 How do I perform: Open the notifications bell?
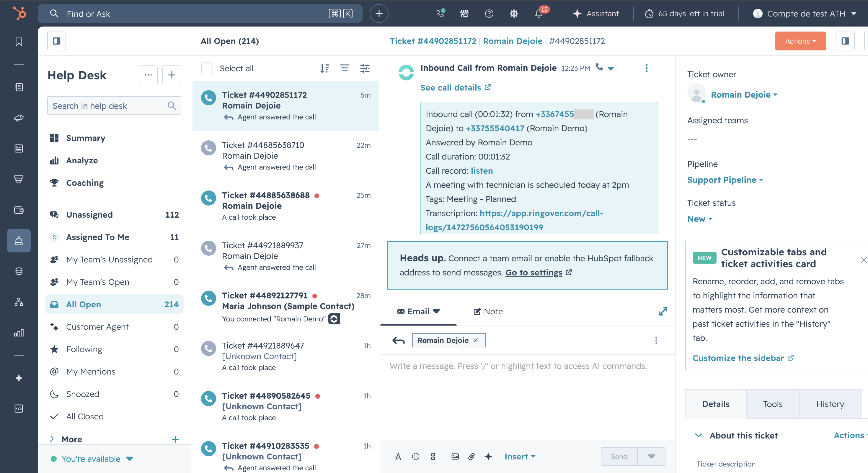(539, 14)
